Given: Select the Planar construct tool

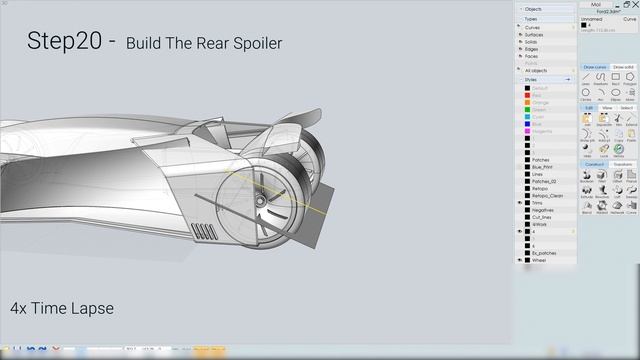Looking at the screenshot, I should click(x=631, y=176).
